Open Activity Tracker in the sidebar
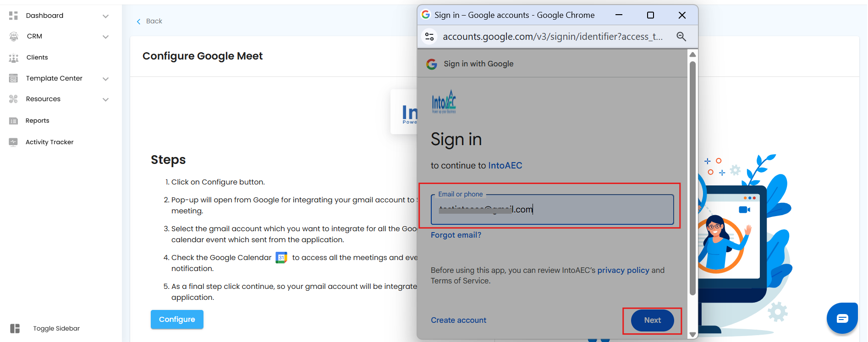 click(49, 142)
